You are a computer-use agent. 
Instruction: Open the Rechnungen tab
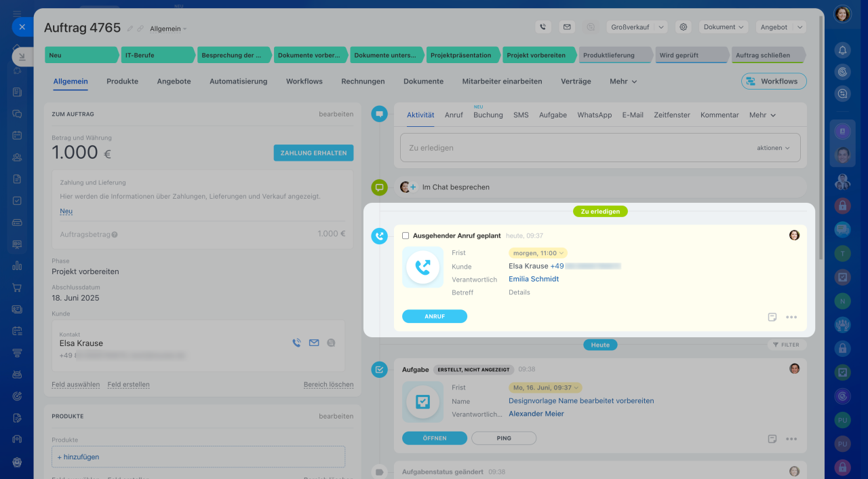coord(363,81)
